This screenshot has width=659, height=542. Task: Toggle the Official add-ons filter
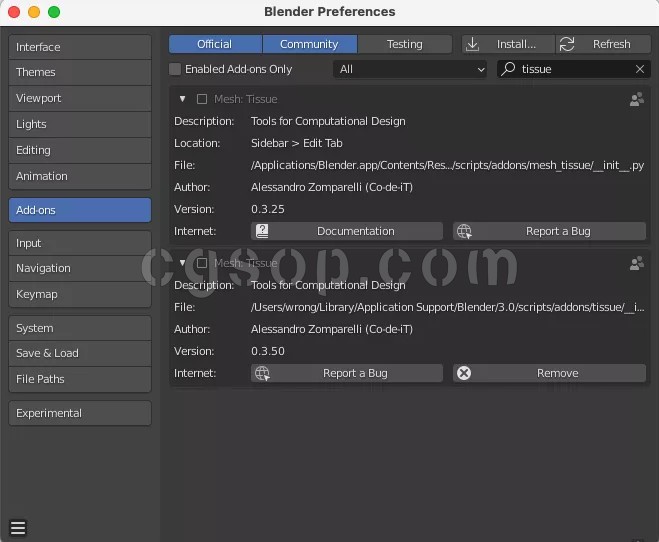tap(215, 44)
